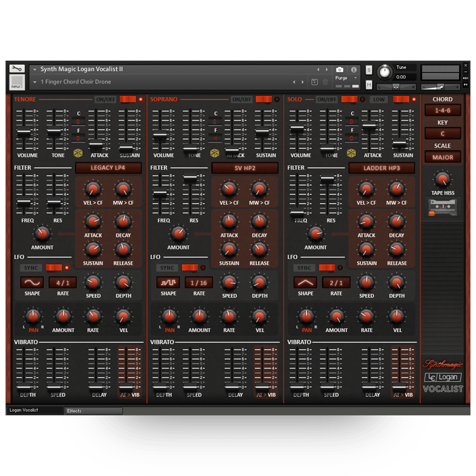This screenshot has width=476, height=476.
Task: Click the Soprano vibrato DELAY slider
Action: (232, 386)
